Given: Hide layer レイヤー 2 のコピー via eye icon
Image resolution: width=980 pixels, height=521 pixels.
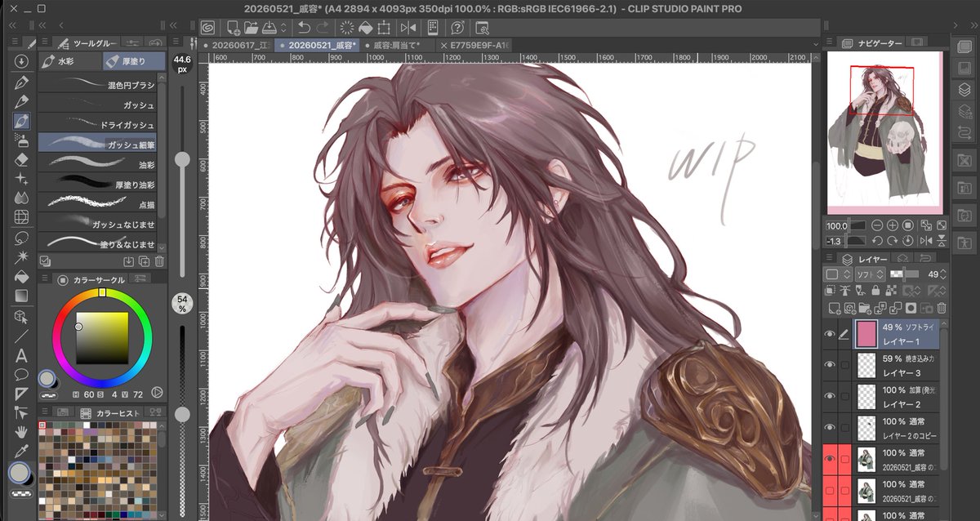Looking at the screenshot, I should [831, 427].
